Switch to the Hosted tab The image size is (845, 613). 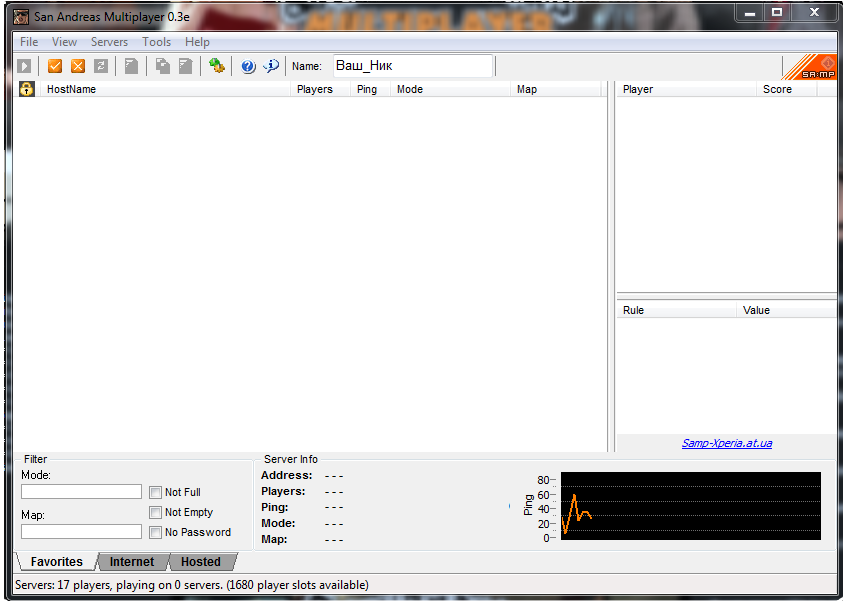pos(201,562)
